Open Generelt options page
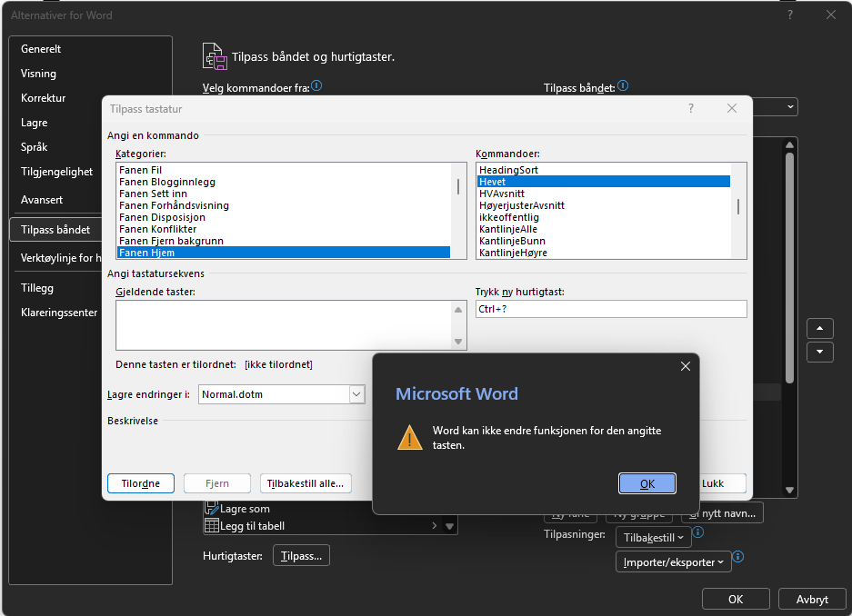Image resolution: width=852 pixels, height=616 pixels. tap(41, 49)
